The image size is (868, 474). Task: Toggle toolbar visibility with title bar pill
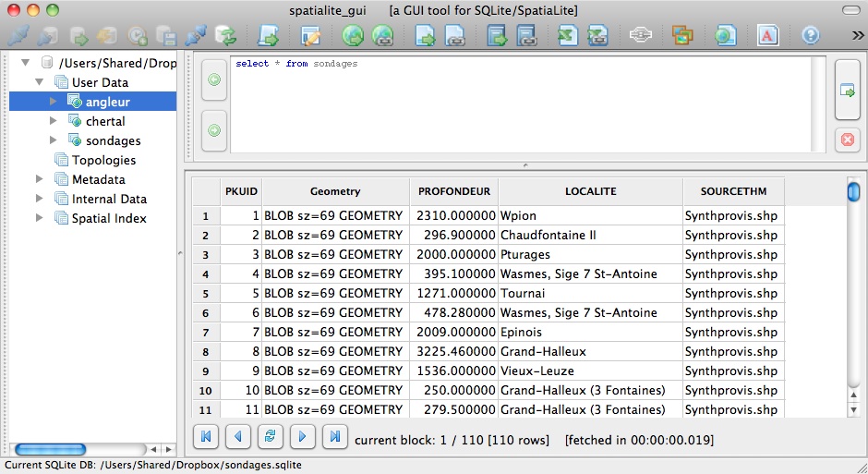pos(850,10)
